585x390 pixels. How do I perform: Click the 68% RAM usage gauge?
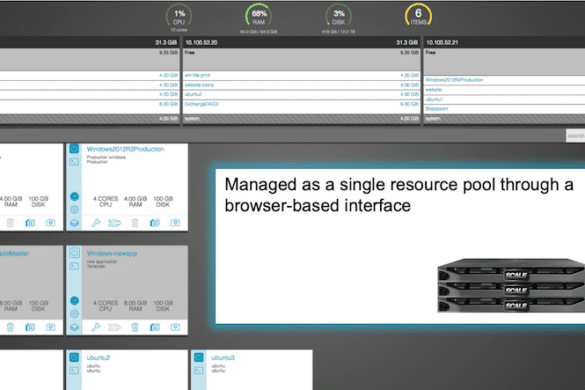(259, 16)
